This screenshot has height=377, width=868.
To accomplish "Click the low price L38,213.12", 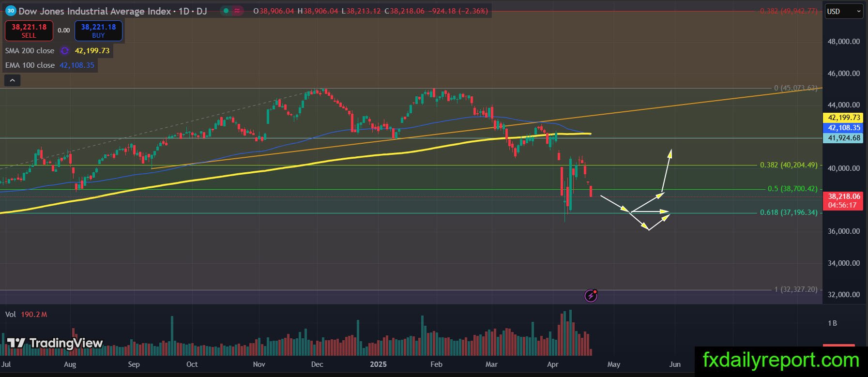I will click(361, 11).
